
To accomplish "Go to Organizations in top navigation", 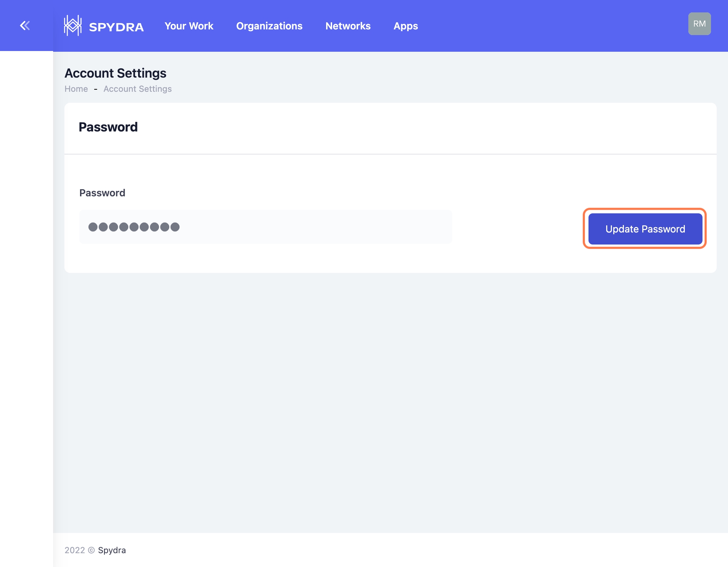I will 269,26.
